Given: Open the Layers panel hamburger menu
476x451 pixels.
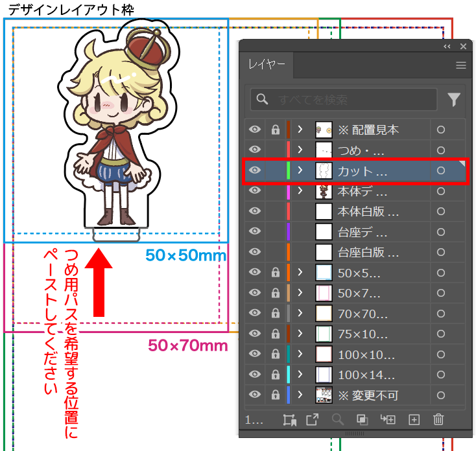Looking at the screenshot, I should 461,65.
